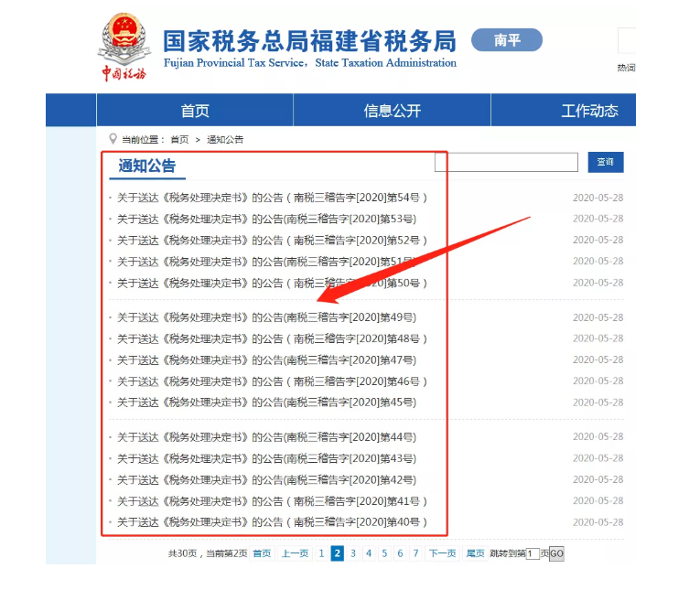This screenshot has width=700, height=590.
Task: Open announcement 南税三稽告字[2020]第48号
Action: (x=272, y=338)
